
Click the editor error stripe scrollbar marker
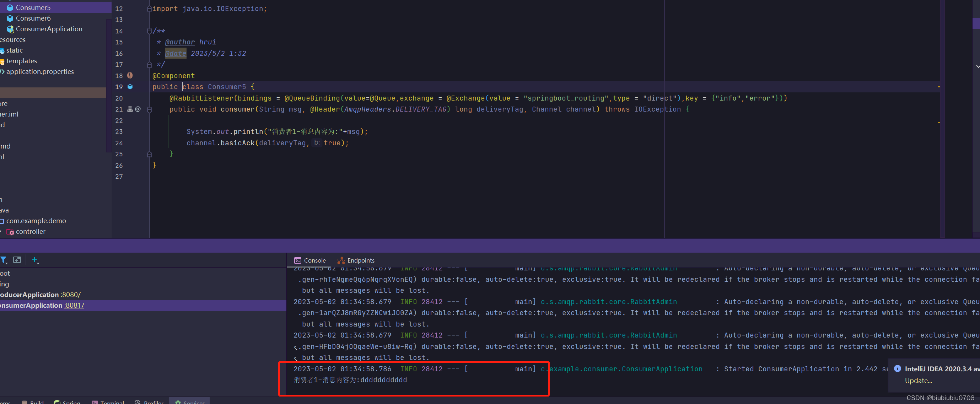pos(938,87)
